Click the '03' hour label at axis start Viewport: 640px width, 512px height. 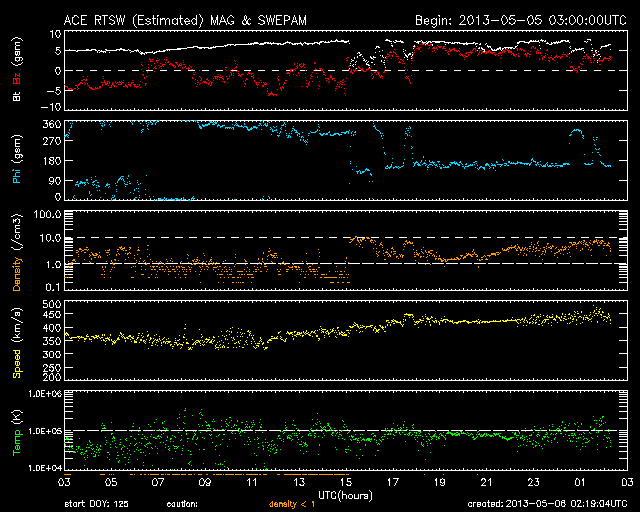[64, 482]
